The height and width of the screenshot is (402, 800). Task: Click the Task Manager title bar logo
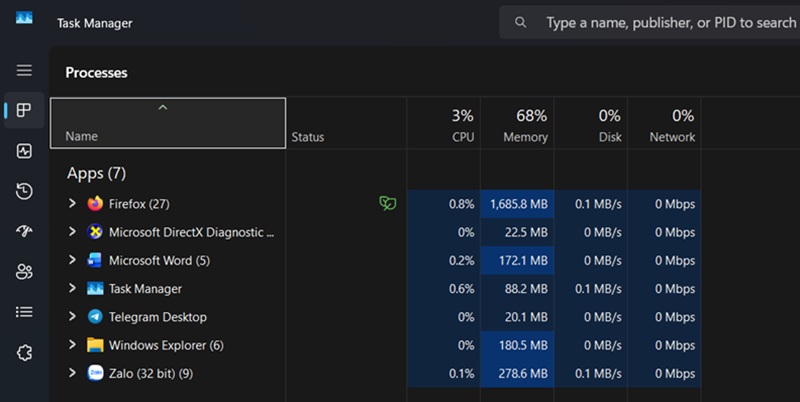click(x=24, y=18)
